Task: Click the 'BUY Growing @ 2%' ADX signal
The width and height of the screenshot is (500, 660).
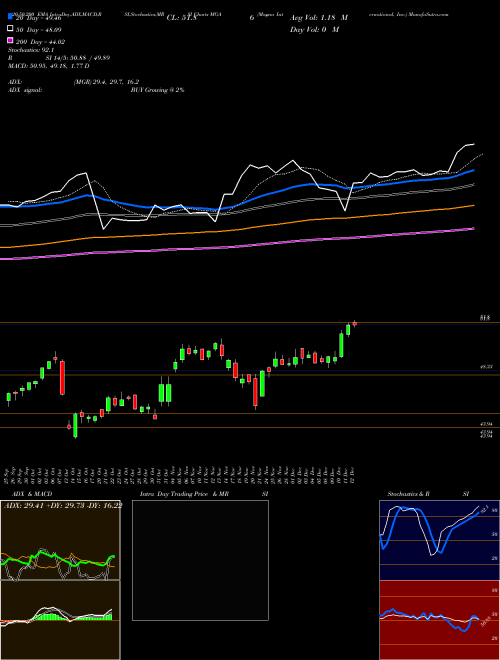Action: click(157, 90)
